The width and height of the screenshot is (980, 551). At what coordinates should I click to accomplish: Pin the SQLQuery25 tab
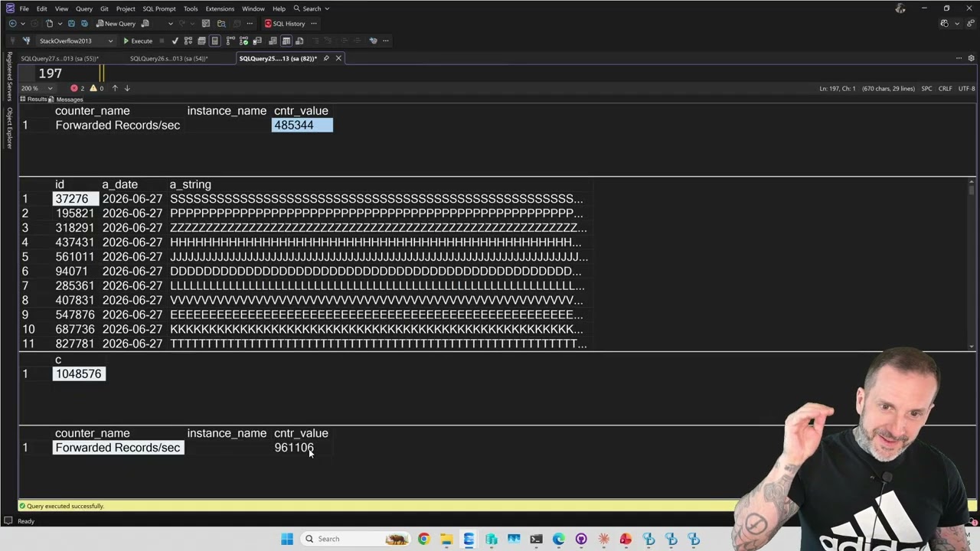[x=326, y=58]
